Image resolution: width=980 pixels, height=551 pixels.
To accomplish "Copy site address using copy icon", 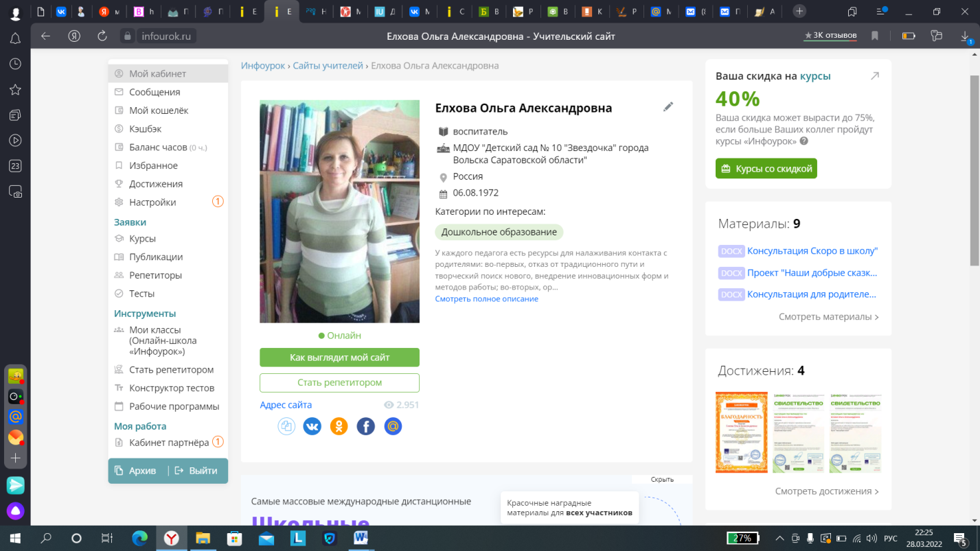I will [x=286, y=426].
